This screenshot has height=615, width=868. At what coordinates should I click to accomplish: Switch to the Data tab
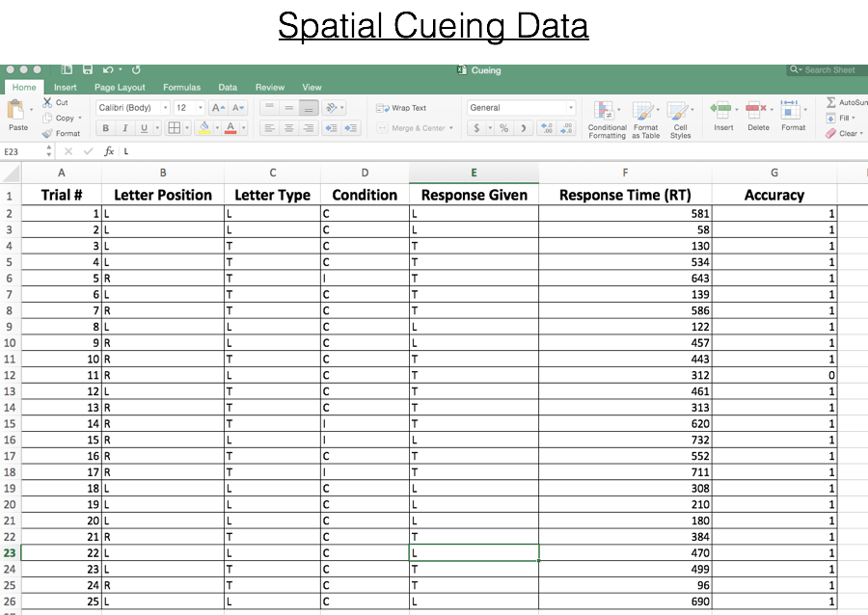228,87
